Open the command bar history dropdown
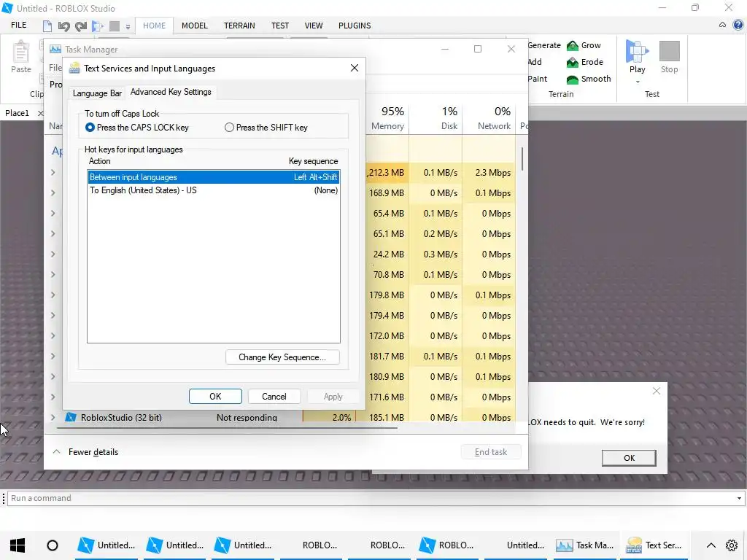This screenshot has height=560, width=747. (739, 498)
